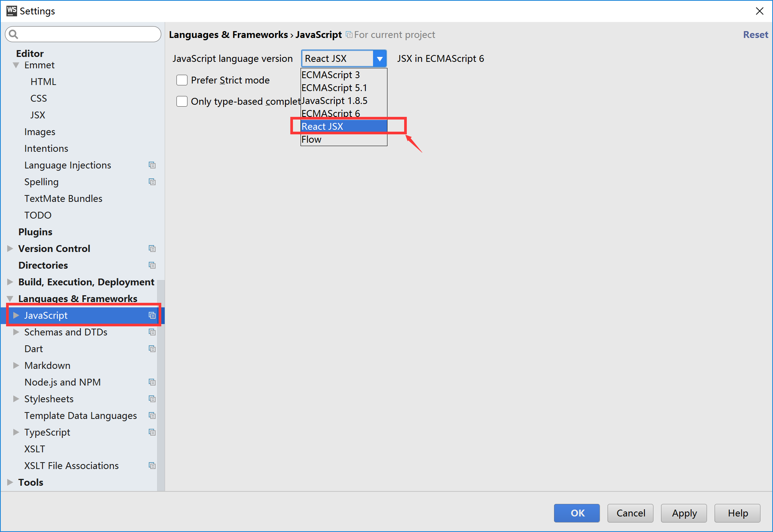Expand the Markdown node
This screenshot has height=532, width=773.
pyautogui.click(x=16, y=365)
